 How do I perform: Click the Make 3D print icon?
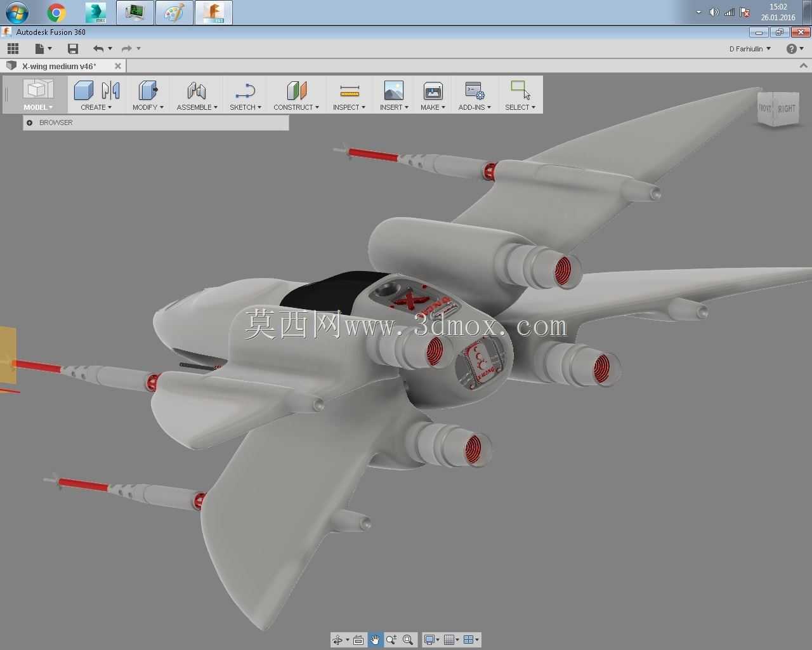pos(433,90)
